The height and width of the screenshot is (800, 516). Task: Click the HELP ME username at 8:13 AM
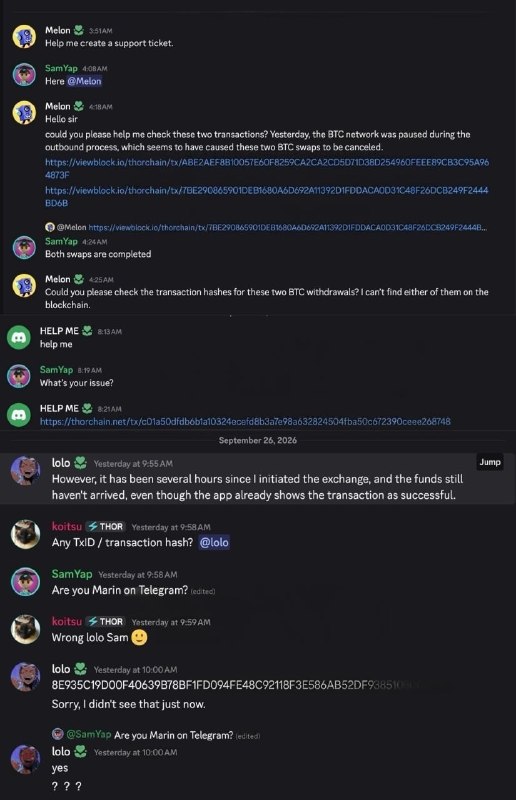pyautogui.click(x=59, y=331)
